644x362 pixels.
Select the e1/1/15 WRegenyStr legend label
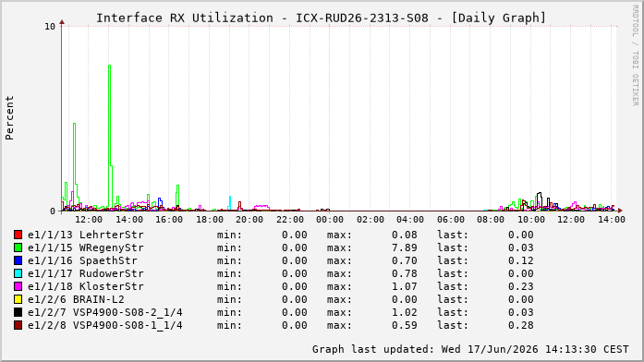pyautogui.click(x=86, y=247)
